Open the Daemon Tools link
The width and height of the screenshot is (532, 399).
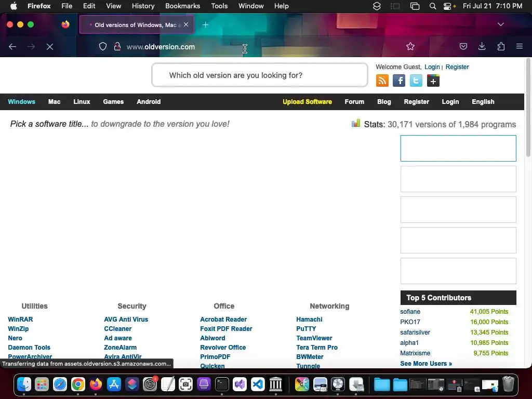29,348
